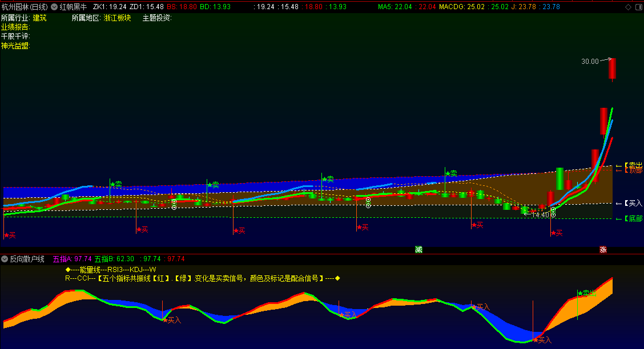This screenshot has width=644, height=349.
Task: Click the 所属行业 label
Action: coord(15,18)
